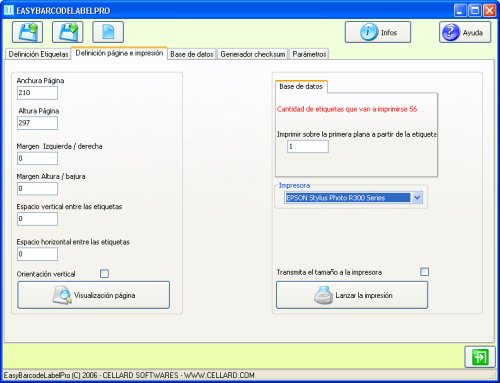This screenshot has height=383, width=500.
Task: Maximize the EasyBarcodeLabelPro window
Action: tap(475, 11)
